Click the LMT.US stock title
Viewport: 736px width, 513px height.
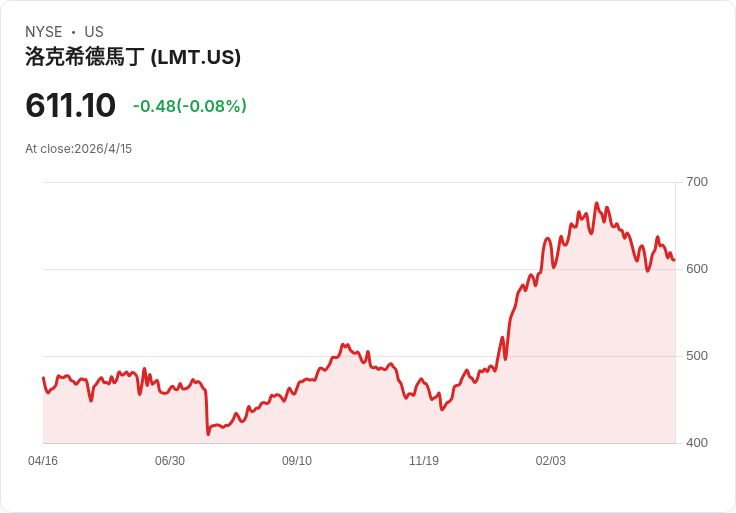(x=133, y=57)
